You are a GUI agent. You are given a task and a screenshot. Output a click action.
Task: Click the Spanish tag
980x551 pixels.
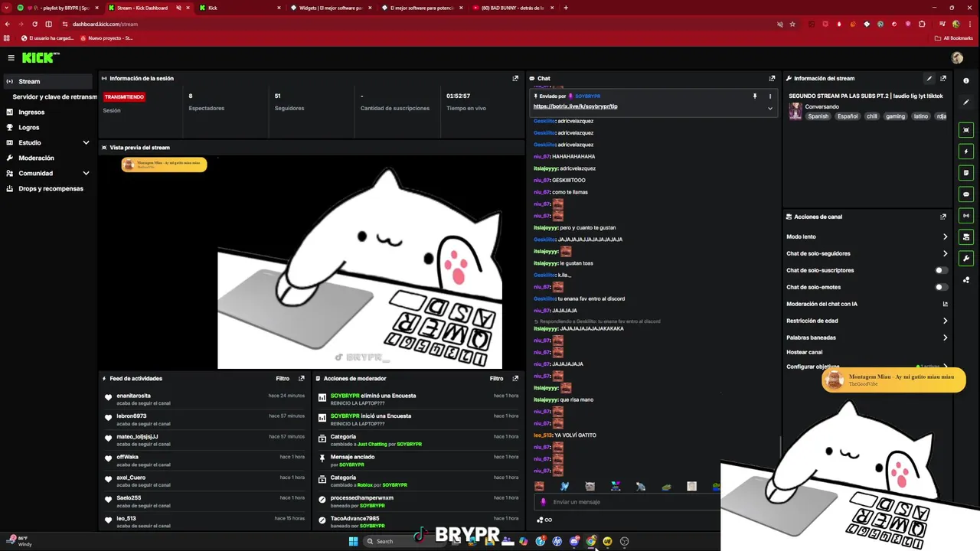coord(818,116)
